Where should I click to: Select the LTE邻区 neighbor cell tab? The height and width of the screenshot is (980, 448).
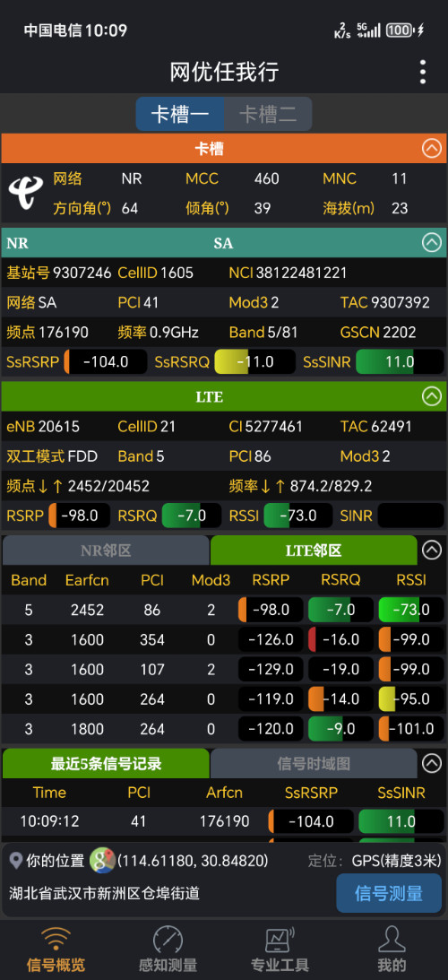[x=314, y=551]
